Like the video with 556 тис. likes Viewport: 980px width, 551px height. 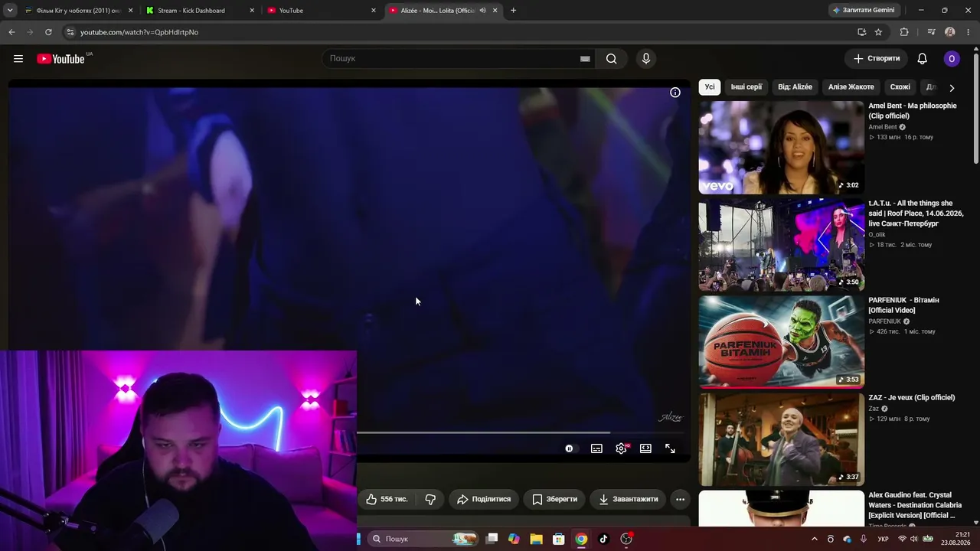coord(387,499)
